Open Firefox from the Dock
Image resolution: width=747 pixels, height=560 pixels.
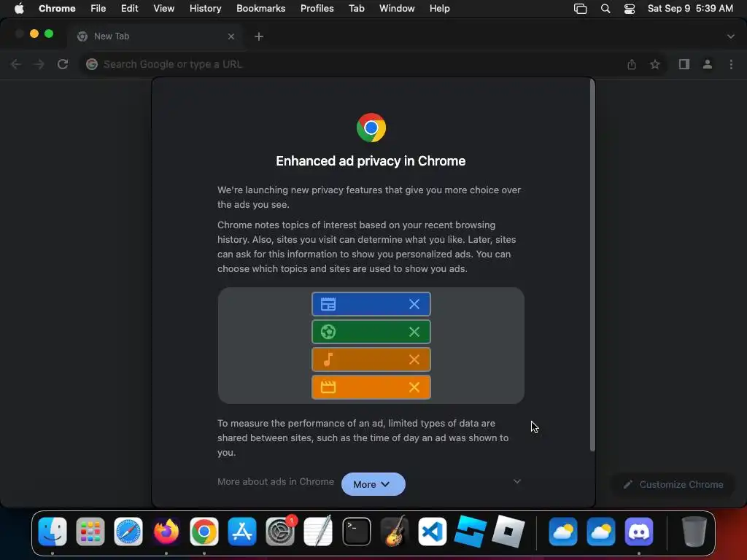coord(166,532)
